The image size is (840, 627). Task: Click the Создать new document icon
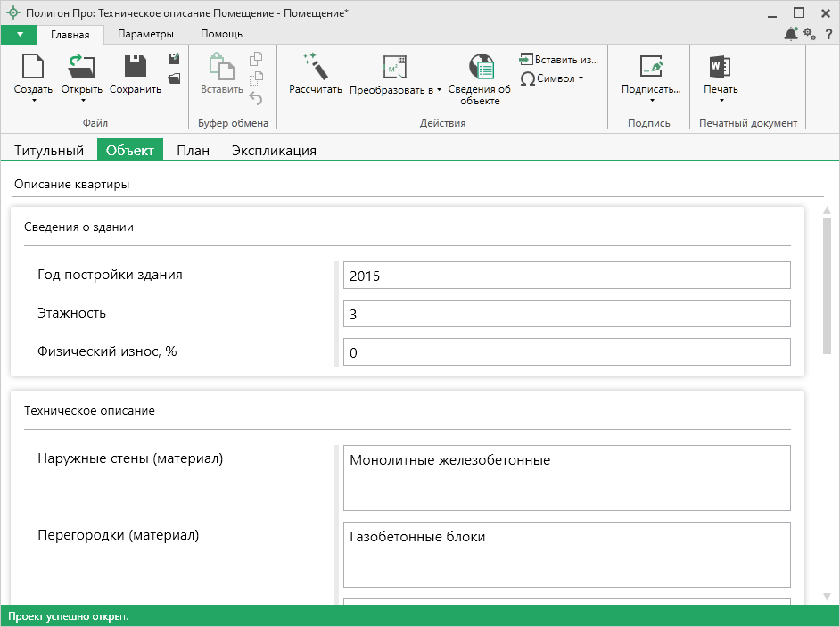point(33,67)
